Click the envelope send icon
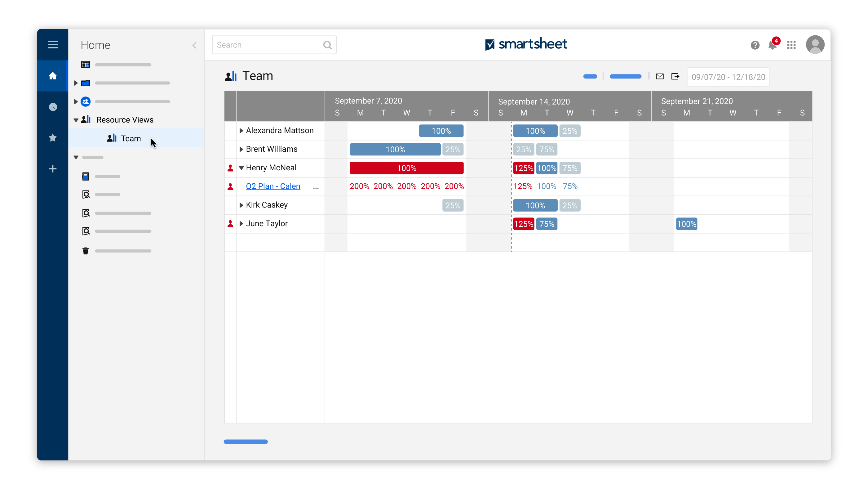The height and width of the screenshot is (489, 868). click(x=660, y=77)
